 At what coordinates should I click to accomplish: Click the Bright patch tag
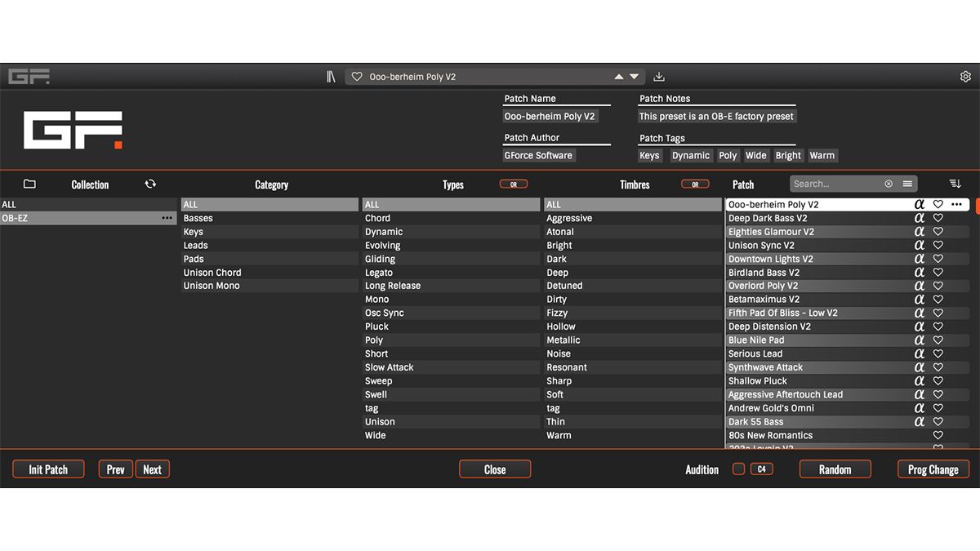(788, 156)
